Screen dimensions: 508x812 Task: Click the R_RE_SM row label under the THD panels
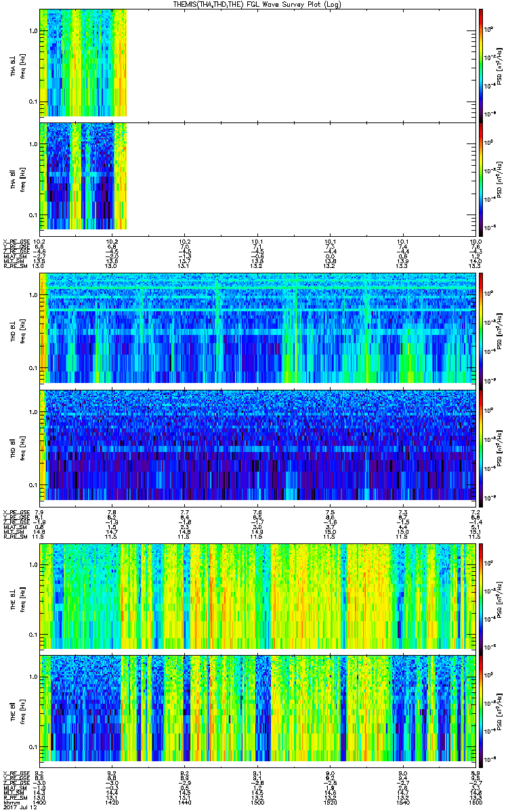pos(16,537)
